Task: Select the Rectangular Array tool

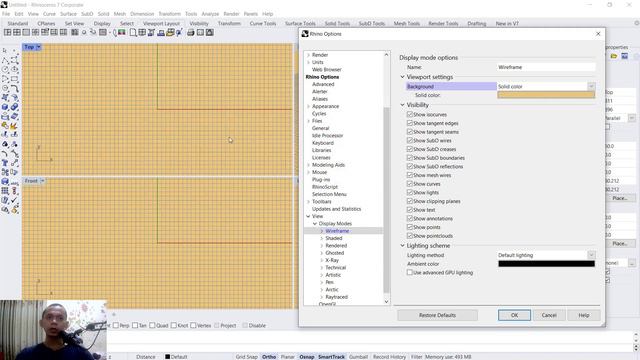Action: point(5,191)
